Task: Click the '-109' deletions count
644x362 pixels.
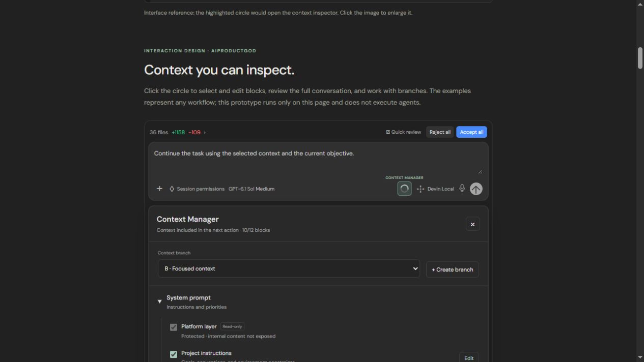Action: (194, 132)
